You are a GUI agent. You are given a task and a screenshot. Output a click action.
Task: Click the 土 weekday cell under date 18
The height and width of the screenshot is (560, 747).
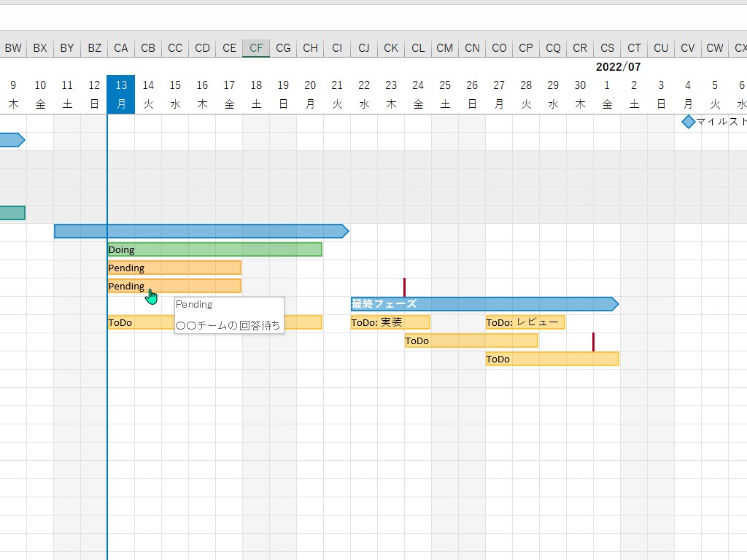point(256,104)
